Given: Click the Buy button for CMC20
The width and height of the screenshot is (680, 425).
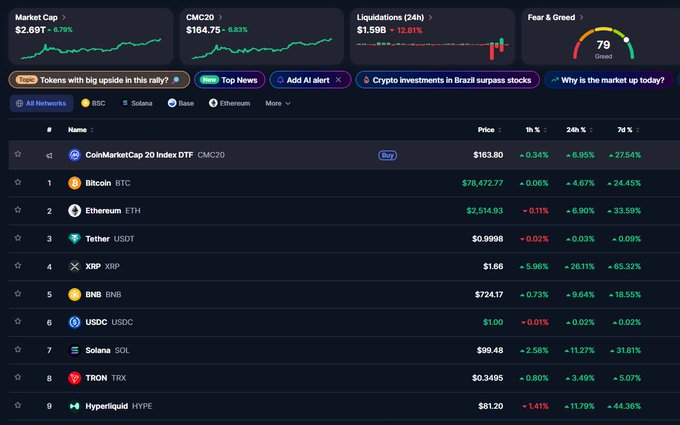Looking at the screenshot, I should 387,155.
